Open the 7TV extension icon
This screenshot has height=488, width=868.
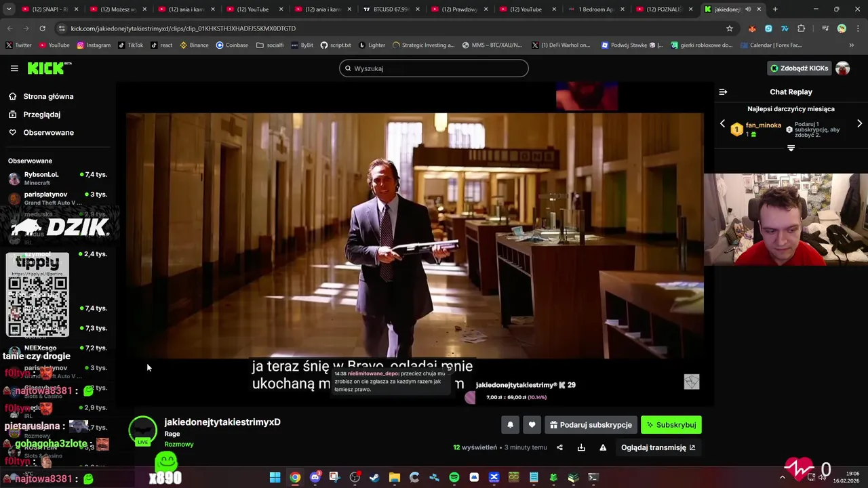[x=785, y=28]
